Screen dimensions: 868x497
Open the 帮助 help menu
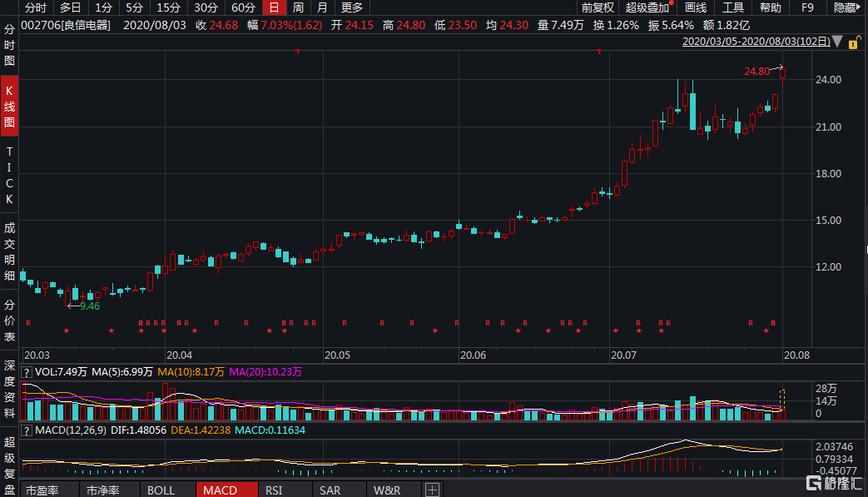[x=770, y=7]
